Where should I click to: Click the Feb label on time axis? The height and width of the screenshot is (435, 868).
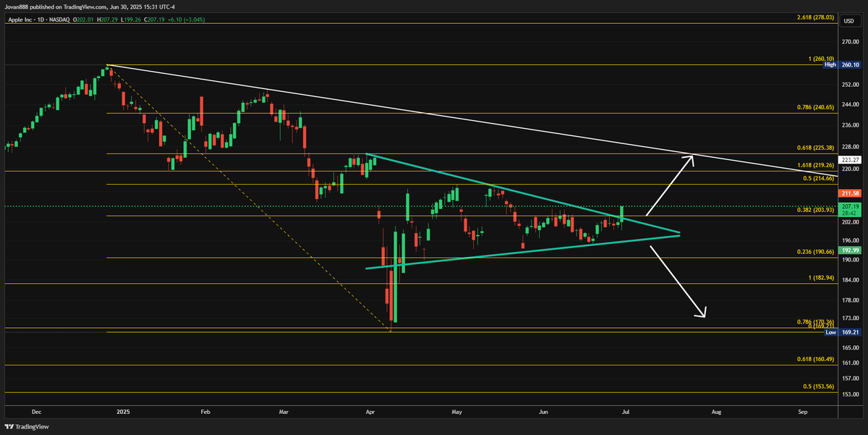point(205,412)
